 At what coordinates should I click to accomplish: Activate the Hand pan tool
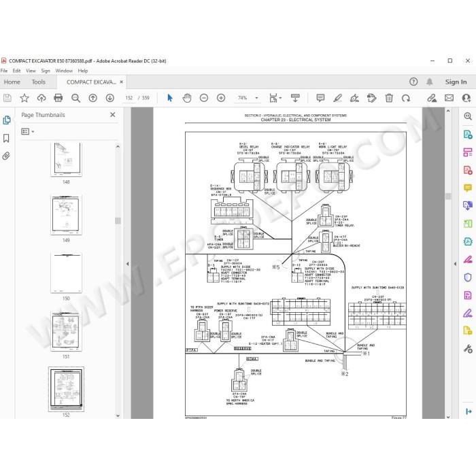tap(187, 98)
